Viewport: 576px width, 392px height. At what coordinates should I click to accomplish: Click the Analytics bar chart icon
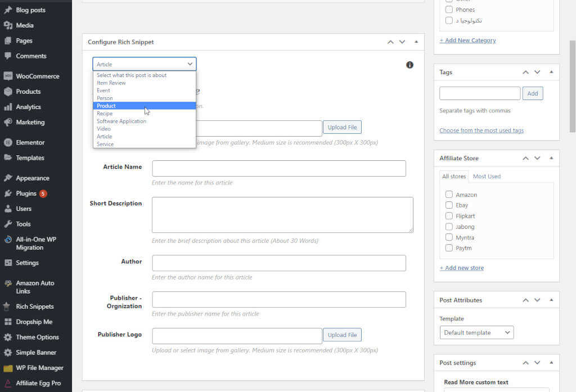point(8,107)
